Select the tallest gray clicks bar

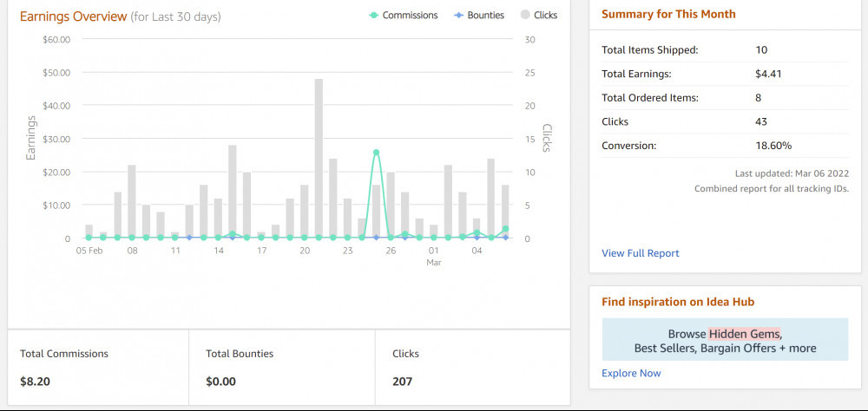[x=319, y=158]
